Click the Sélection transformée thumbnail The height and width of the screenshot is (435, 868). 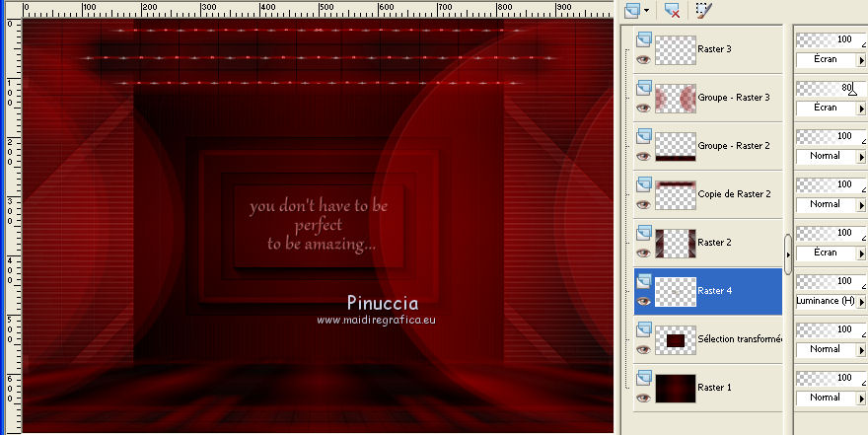[x=676, y=339]
